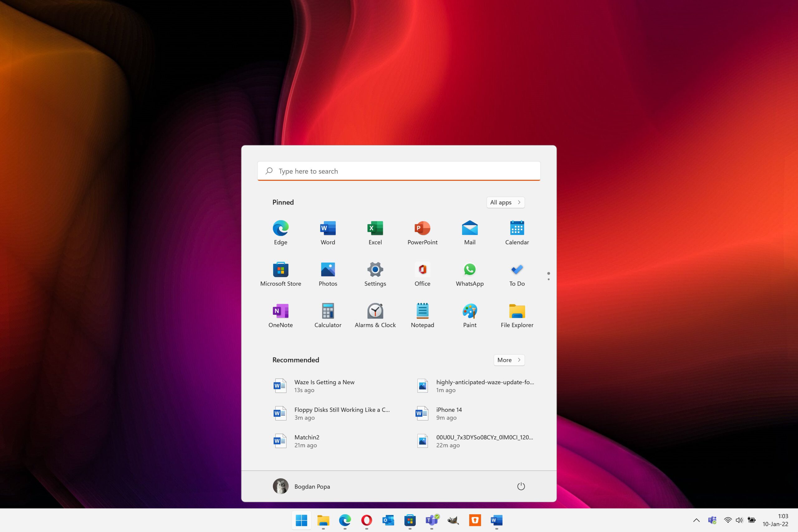Launch OneNote pinned app
798x532 pixels.
pos(281,315)
